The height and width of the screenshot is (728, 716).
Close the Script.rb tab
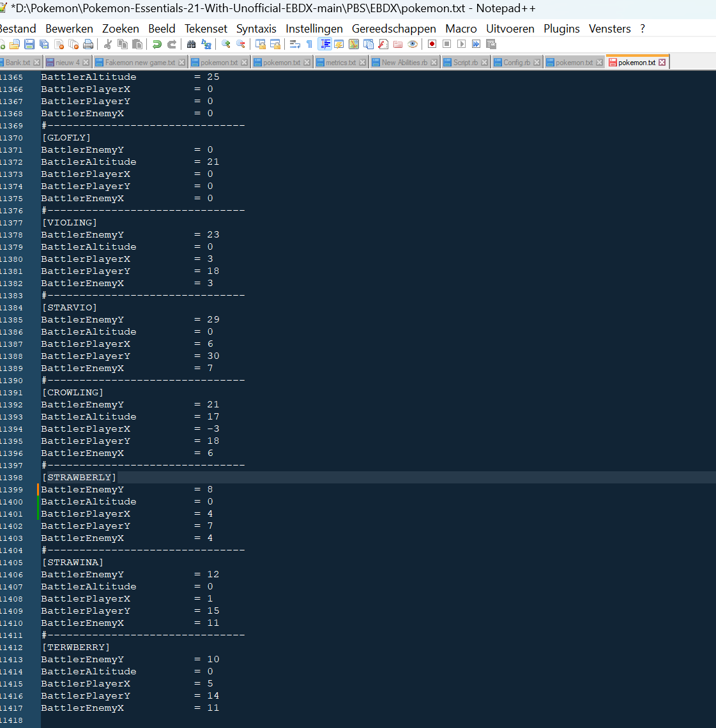coord(485,63)
